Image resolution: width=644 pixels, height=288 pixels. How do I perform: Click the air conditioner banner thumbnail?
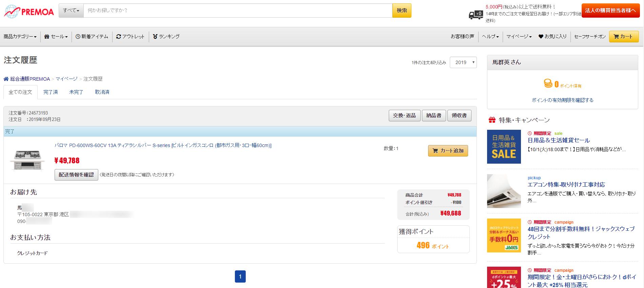click(x=504, y=191)
